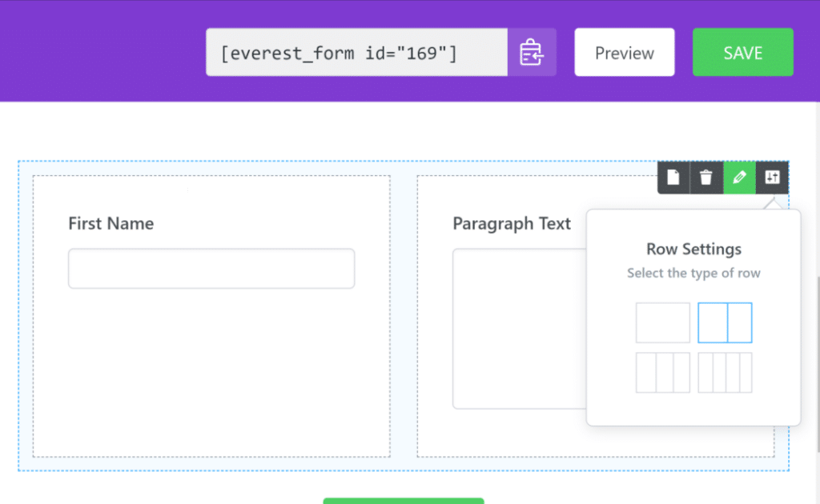Select the three-column row layout

pos(662,372)
